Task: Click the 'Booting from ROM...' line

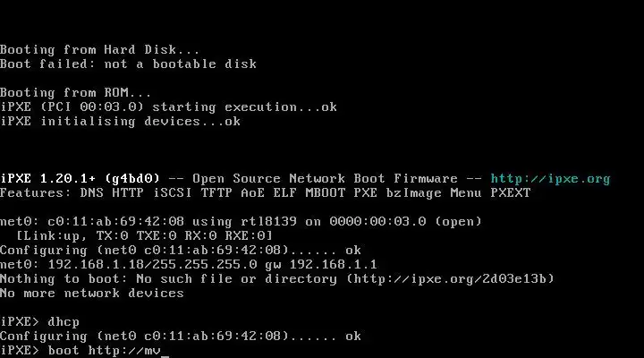Action: coord(75,92)
